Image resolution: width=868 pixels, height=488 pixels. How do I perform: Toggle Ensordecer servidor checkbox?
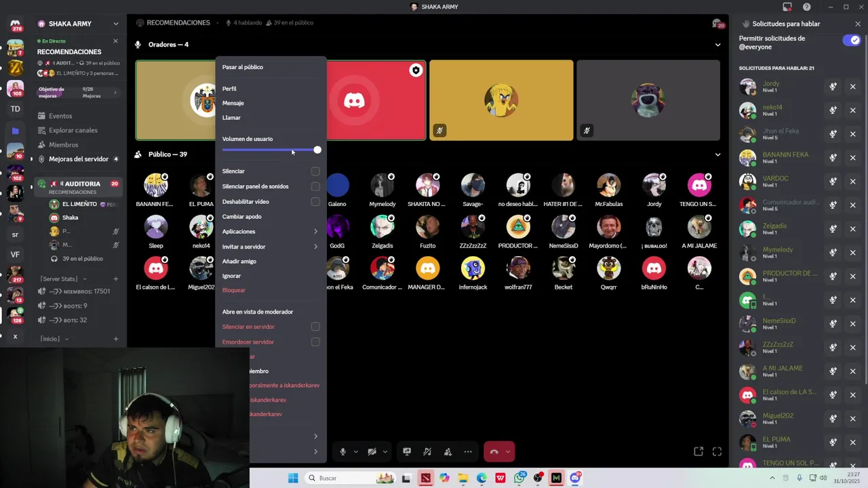pyautogui.click(x=315, y=342)
